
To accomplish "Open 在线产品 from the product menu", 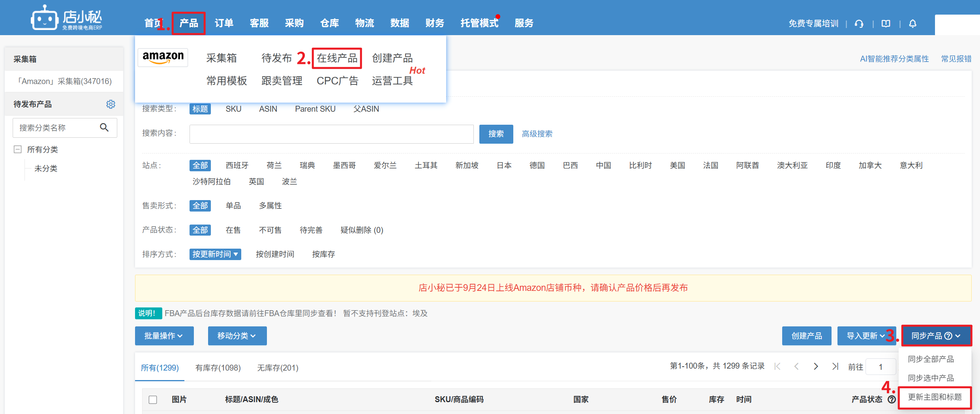I will point(337,58).
